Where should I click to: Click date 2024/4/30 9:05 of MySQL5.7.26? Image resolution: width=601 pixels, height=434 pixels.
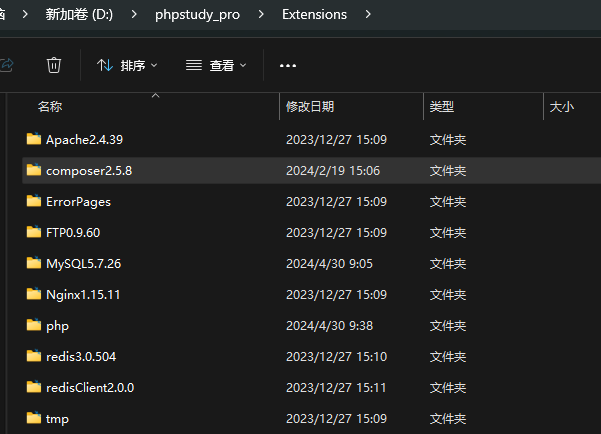[x=329, y=264]
